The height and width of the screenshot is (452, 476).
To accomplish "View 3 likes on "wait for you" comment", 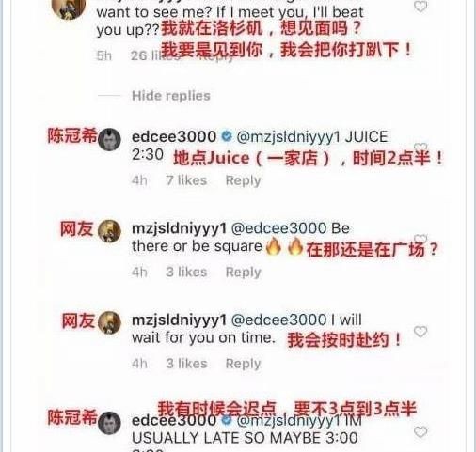I will coord(186,364).
